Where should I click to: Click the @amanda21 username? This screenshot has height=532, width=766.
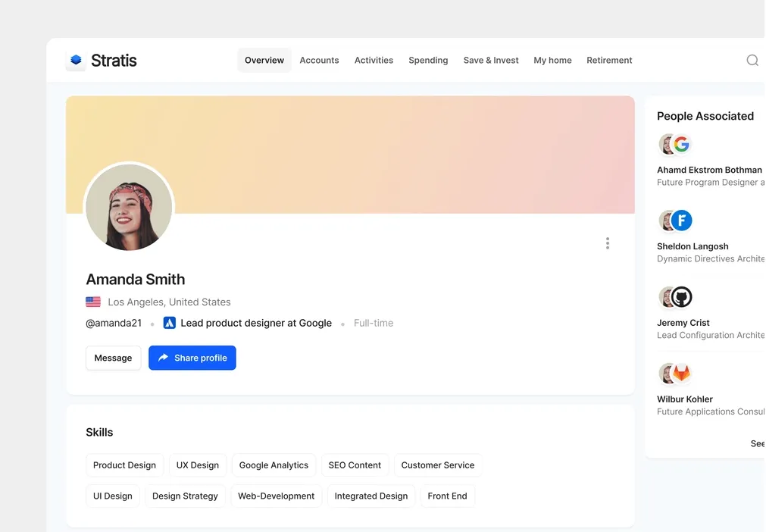click(114, 323)
